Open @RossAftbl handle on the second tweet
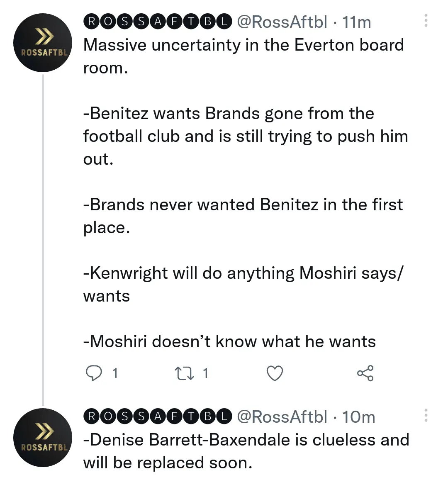The width and height of the screenshot is (448, 487). click(x=282, y=416)
